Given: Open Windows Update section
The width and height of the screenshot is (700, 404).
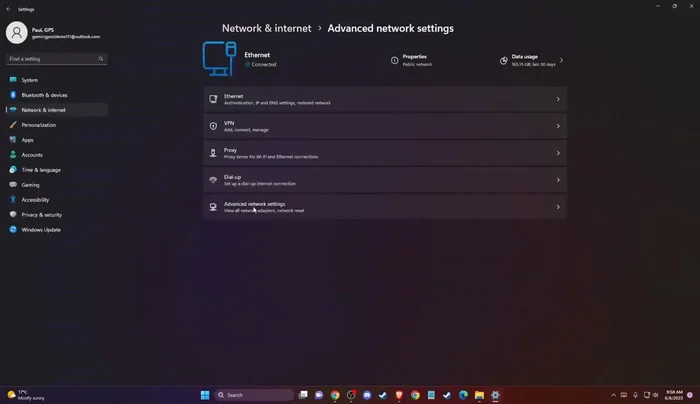Looking at the screenshot, I should coord(56,229).
